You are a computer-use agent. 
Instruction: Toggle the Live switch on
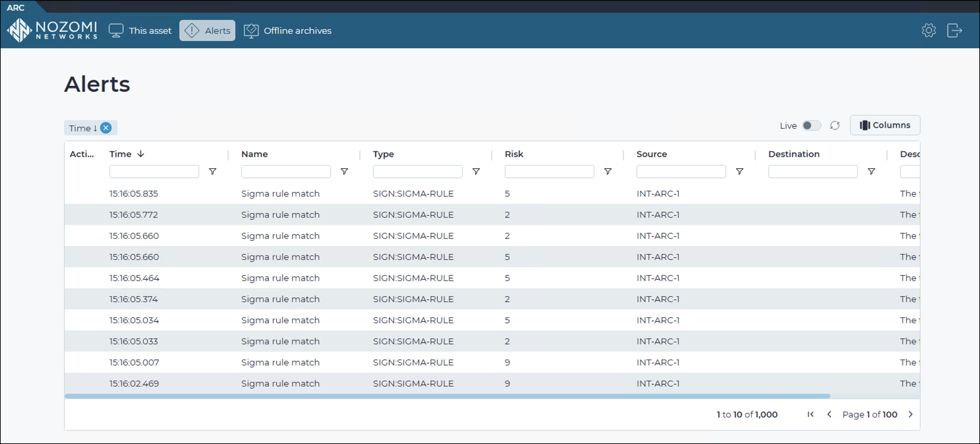tap(812, 126)
